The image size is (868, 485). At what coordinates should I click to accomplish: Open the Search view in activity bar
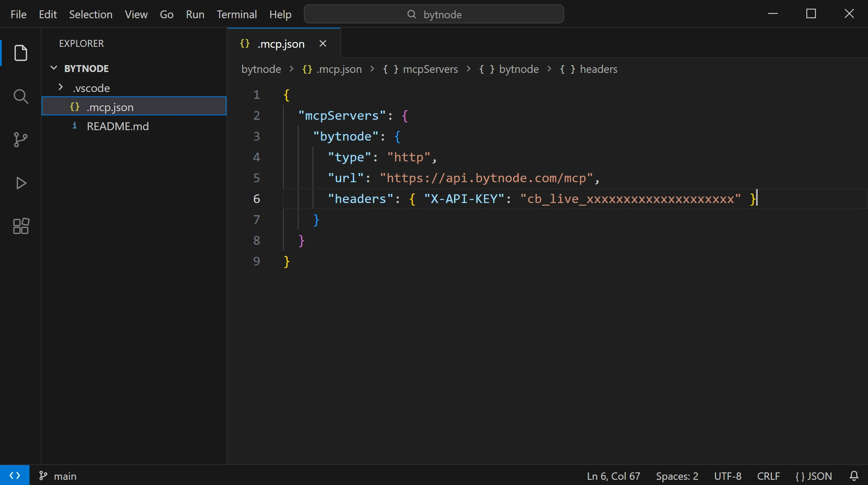(x=21, y=96)
